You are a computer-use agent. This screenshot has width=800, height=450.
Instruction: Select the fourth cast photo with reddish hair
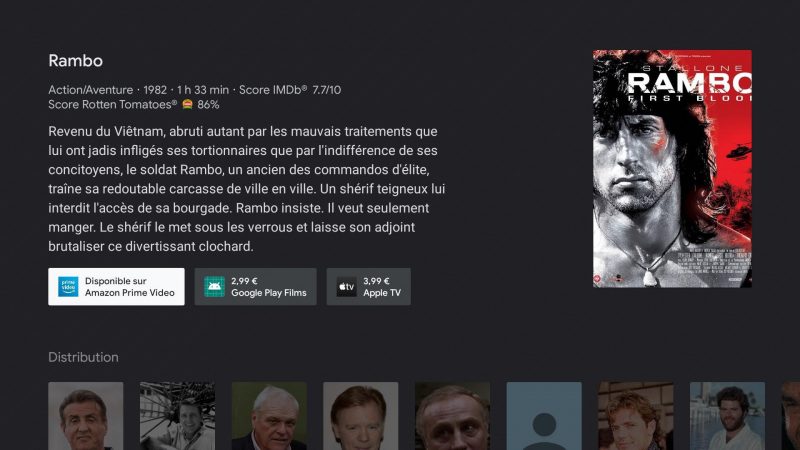coord(361,416)
